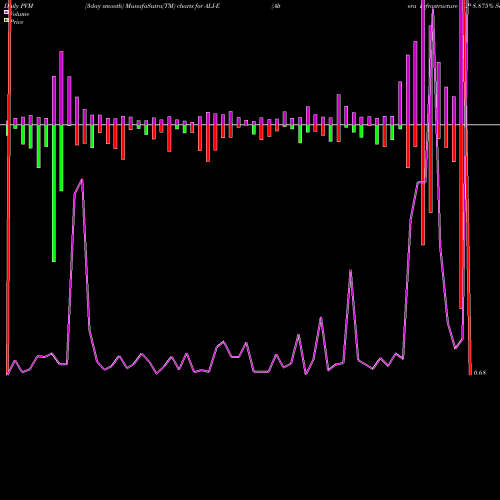
Task: Click the Price legend label
Action: coord(17,22)
